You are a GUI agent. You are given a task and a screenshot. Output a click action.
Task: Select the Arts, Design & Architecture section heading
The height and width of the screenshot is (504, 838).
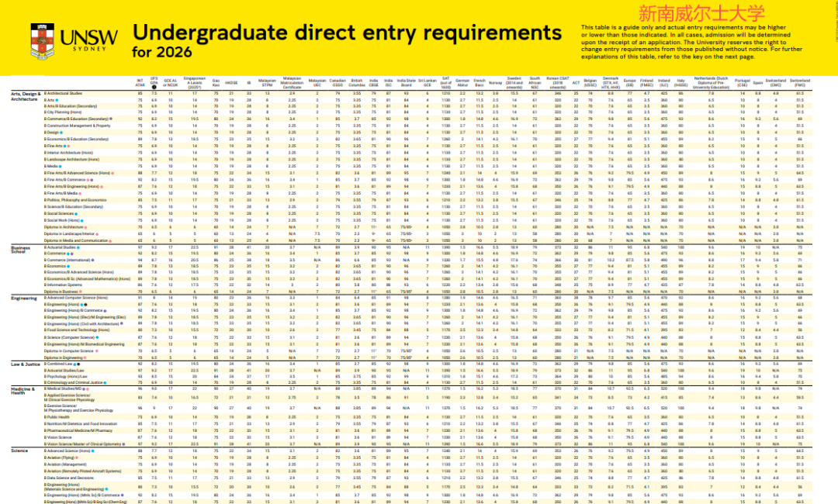click(x=25, y=96)
